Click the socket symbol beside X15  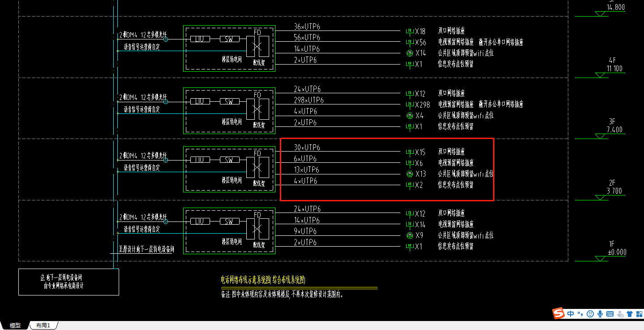pos(409,152)
